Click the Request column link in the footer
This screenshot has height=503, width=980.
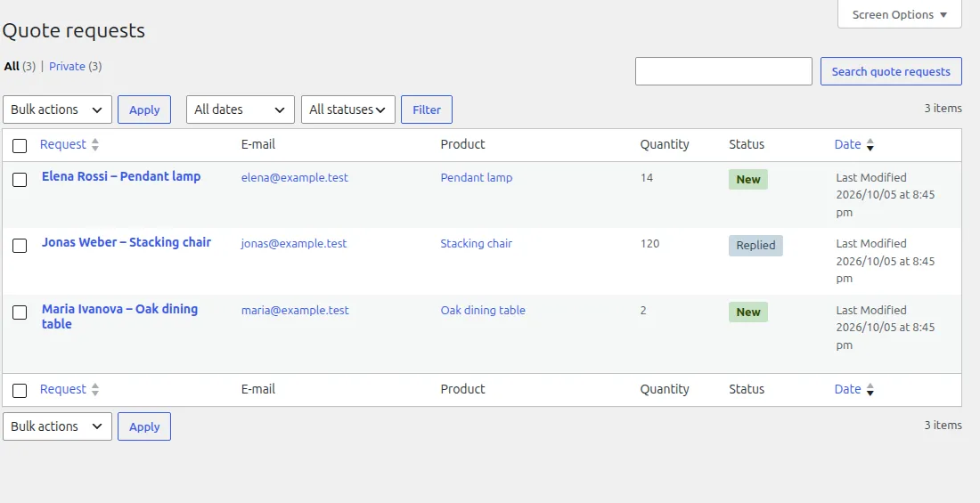point(62,389)
